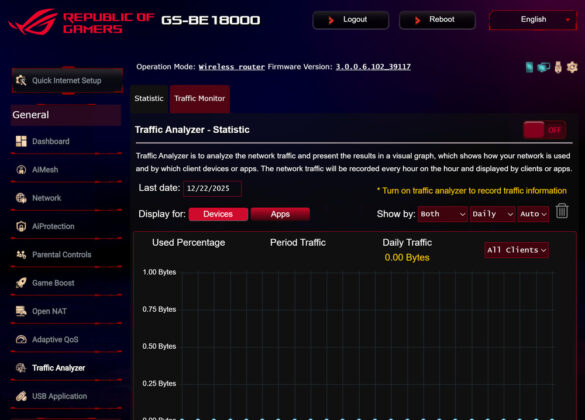Click the Reboot button
Screen dimensions: 585x420
point(437,20)
